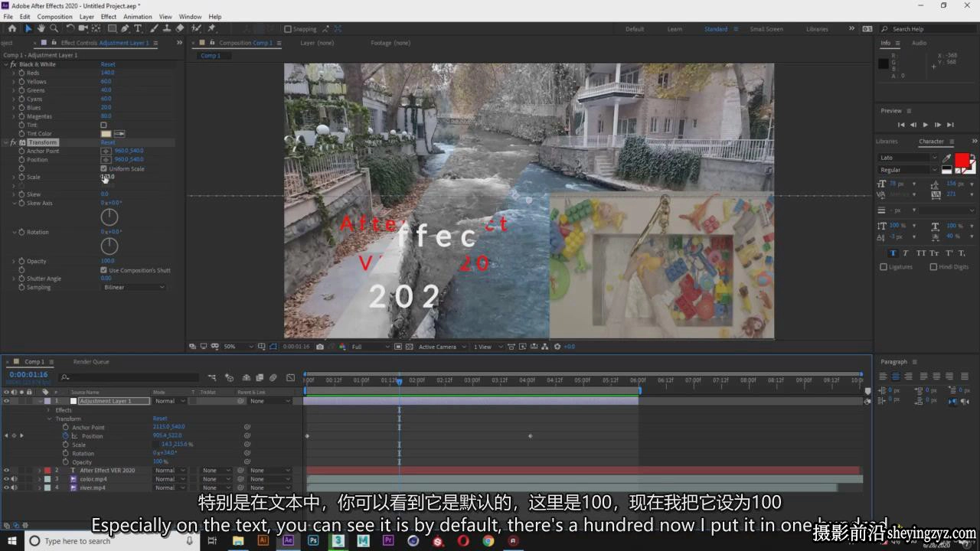
Task: Open the Active Camera dropdown
Action: click(441, 347)
